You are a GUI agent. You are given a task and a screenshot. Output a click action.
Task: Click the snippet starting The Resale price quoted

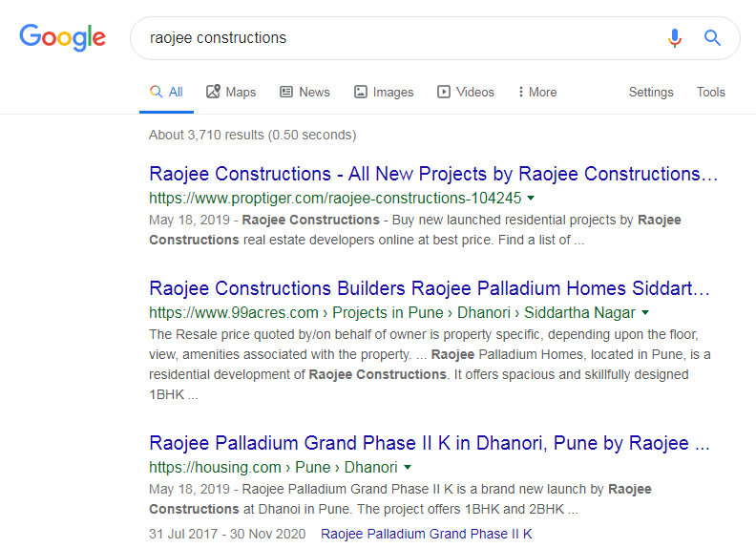point(430,365)
